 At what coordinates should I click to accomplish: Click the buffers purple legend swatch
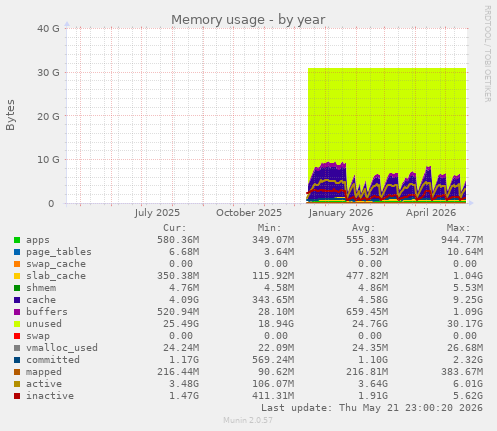pyautogui.click(x=17, y=312)
